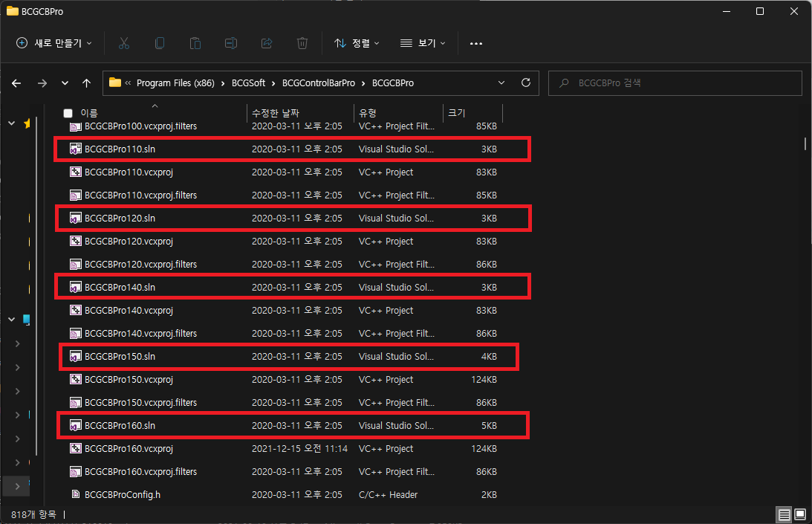Click the C/C++ Header type cell
The image size is (812, 524).
point(389,495)
